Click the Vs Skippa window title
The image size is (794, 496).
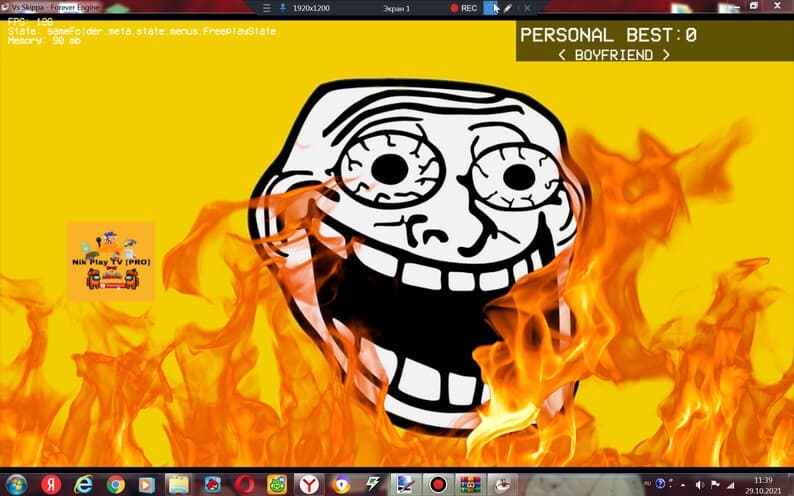(x=55, y=8)
